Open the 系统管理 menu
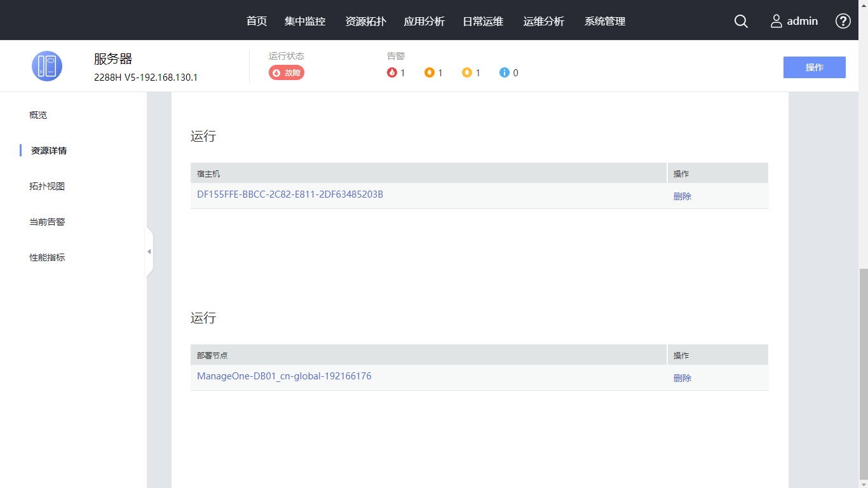The width and height of the screenshot is (868, 488). 605,21
